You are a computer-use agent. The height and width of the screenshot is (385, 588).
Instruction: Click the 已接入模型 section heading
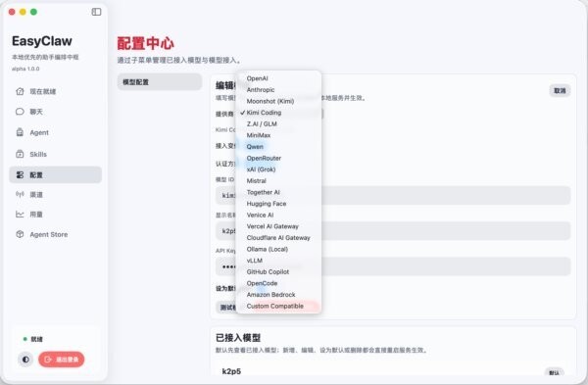pyautogui.click(x=238, y=338)
